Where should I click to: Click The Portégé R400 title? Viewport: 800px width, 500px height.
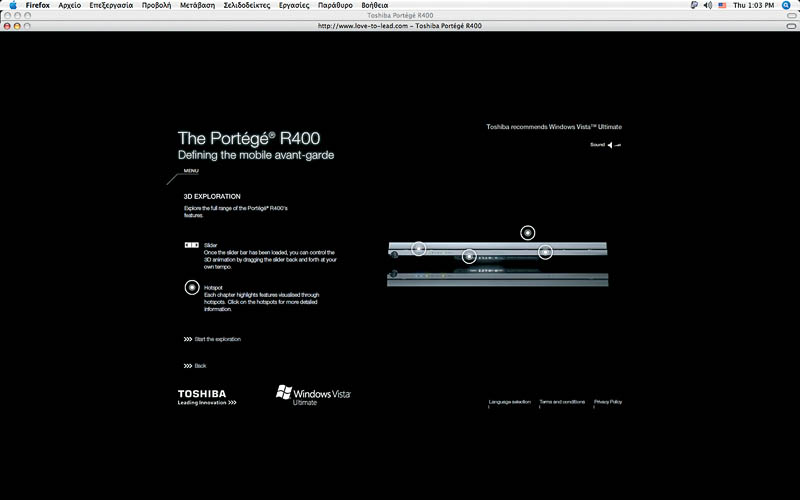click(x=249, y=138)
